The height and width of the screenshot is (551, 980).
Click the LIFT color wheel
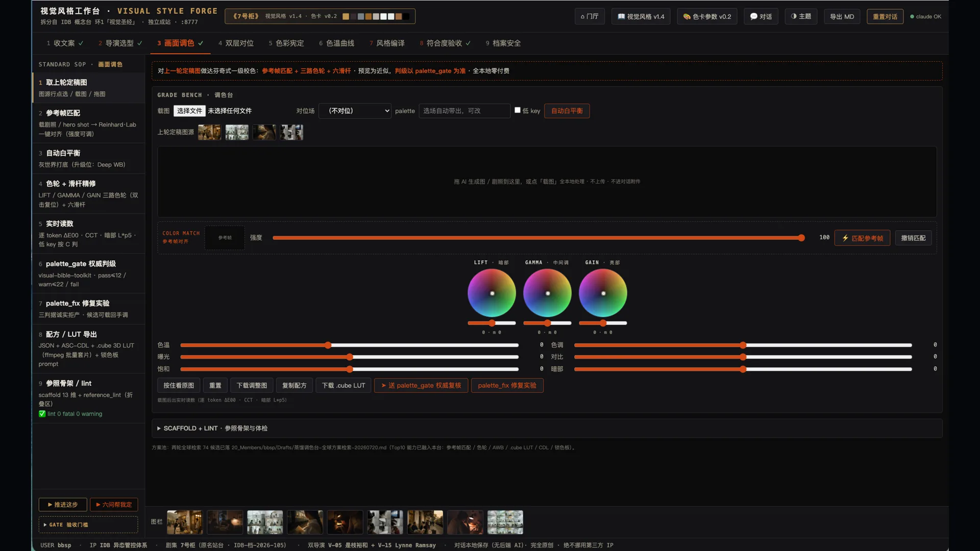click(x=492, y=293)
